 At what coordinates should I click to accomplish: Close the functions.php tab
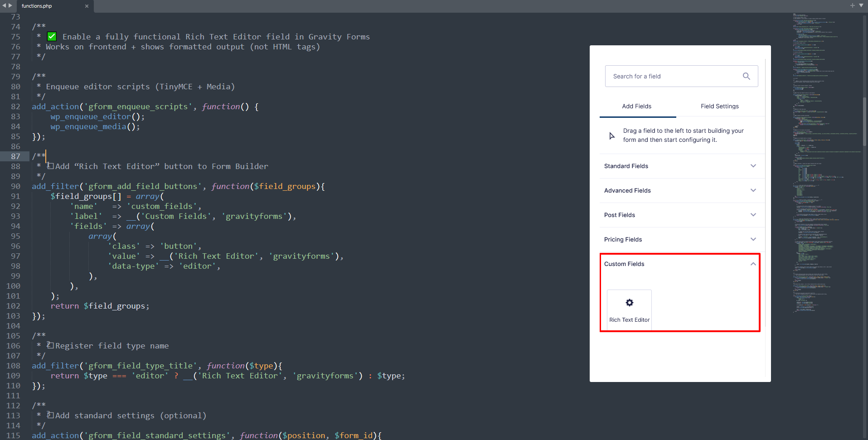point(87,6)
